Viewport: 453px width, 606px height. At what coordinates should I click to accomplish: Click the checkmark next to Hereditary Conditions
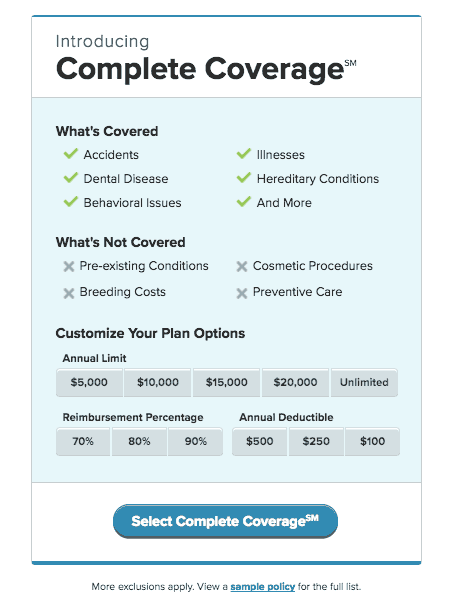(244, 177)
